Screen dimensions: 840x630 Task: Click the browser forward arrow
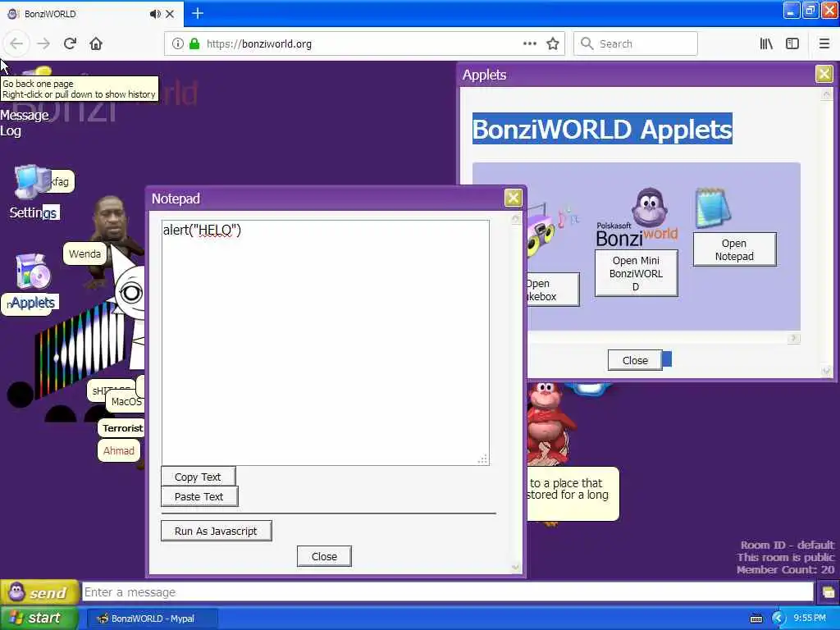pos(43,43)
